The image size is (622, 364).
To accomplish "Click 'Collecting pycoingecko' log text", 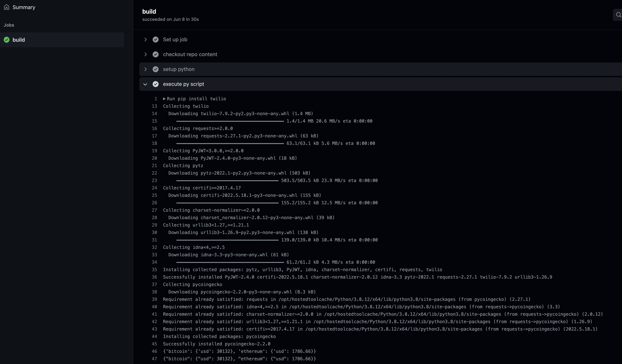I will tap(192, 284).
